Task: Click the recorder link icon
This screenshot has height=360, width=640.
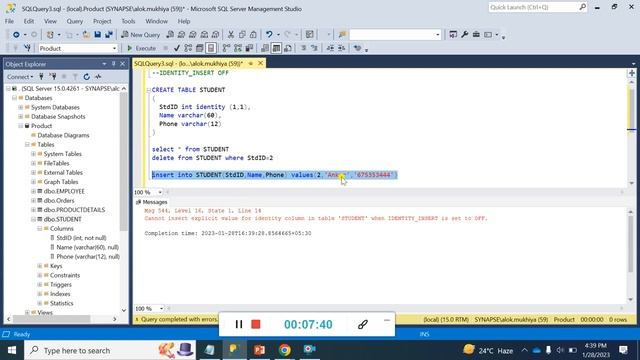Action: click(362, 324)
